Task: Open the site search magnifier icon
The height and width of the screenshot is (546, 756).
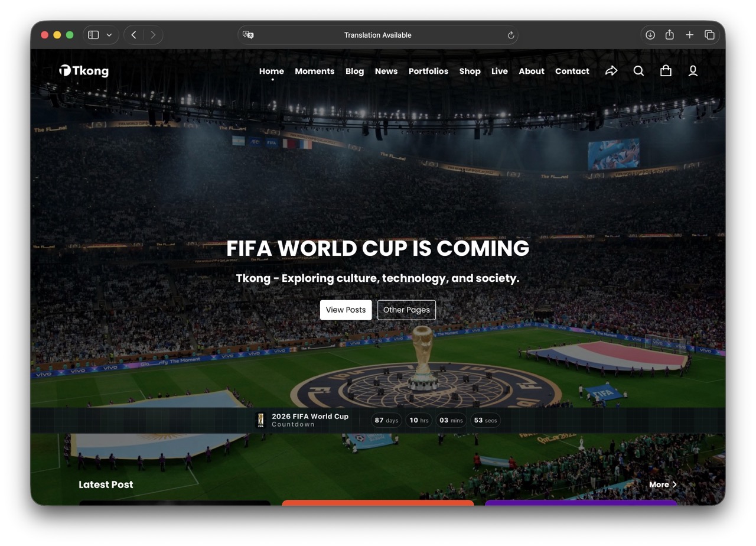Action: 638,71
